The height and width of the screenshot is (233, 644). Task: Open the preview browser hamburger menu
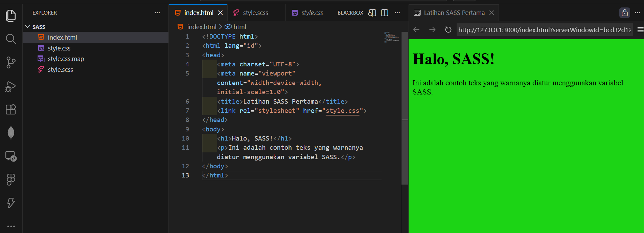point(640,30)
